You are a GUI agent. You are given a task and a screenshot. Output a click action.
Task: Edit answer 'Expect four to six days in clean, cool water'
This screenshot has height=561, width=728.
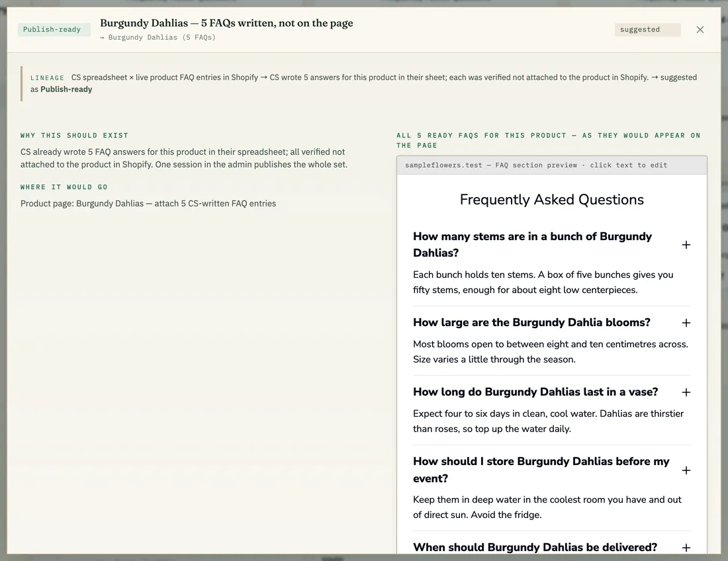549,421
